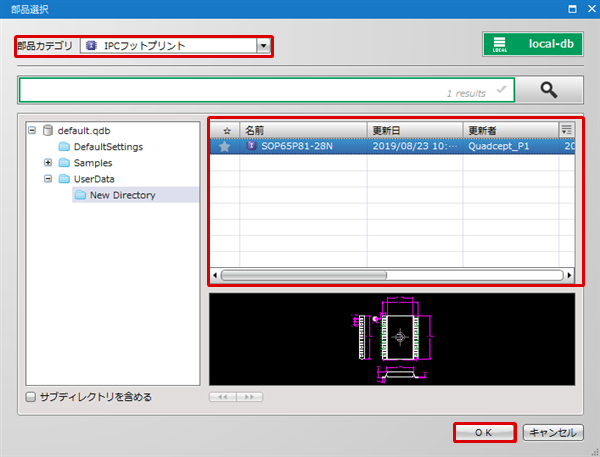Screen dimensions: 600x457
Task: Click the OK button
Action: (x=484, y=433)
